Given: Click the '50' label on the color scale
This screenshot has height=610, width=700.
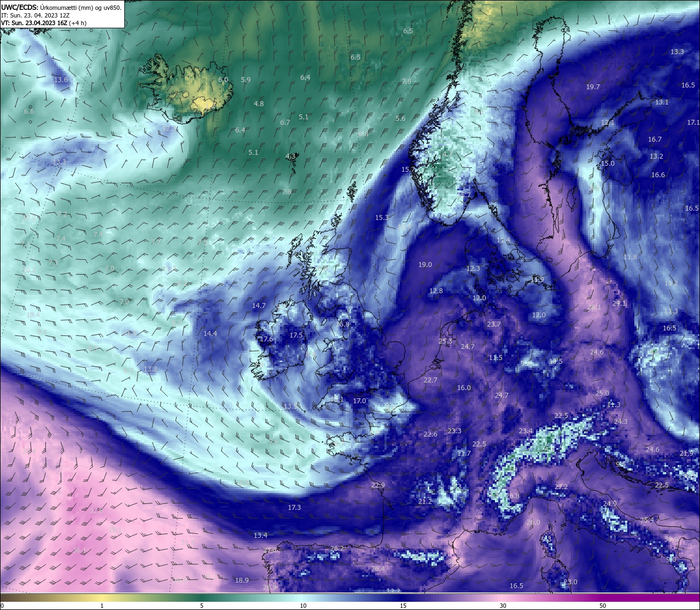Looking at the screenshot, I should 603,606.
